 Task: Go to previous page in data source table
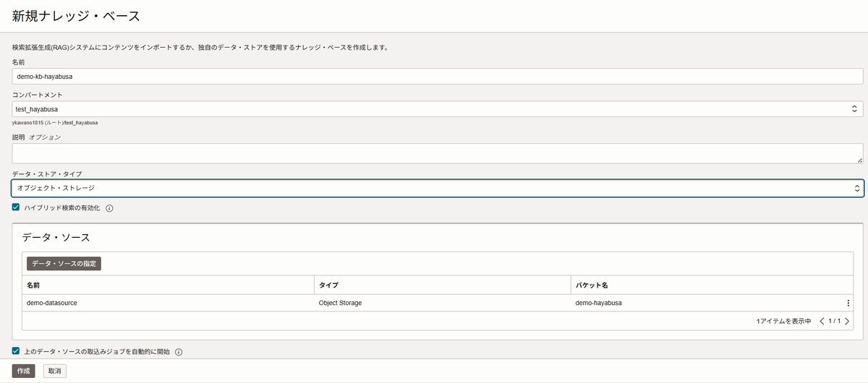(x=822, y=321)
